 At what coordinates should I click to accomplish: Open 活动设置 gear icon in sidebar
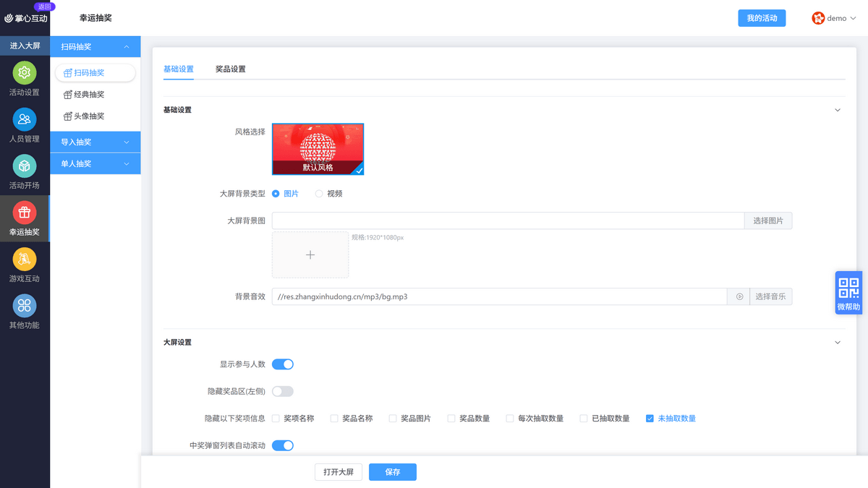click(25, 72)
